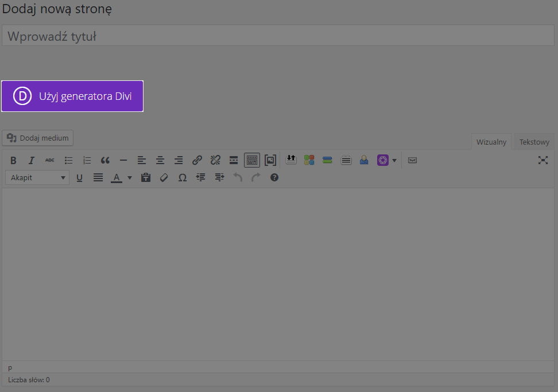Viewport: 558px width, 392px height.
Task: Click the remove link icon
Action: [215, 161]
